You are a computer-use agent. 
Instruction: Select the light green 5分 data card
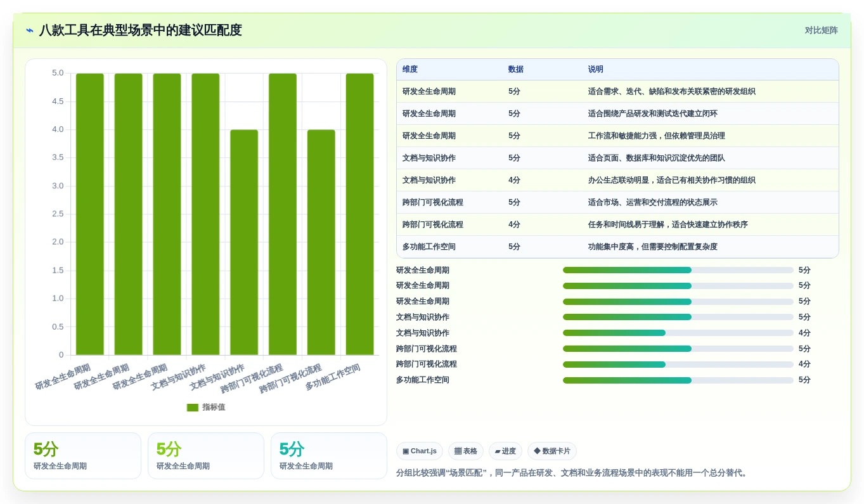[206, 456]
